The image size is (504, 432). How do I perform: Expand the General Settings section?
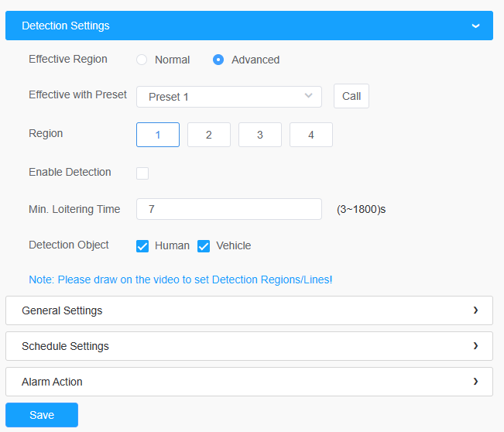click(x=249, y=310)
